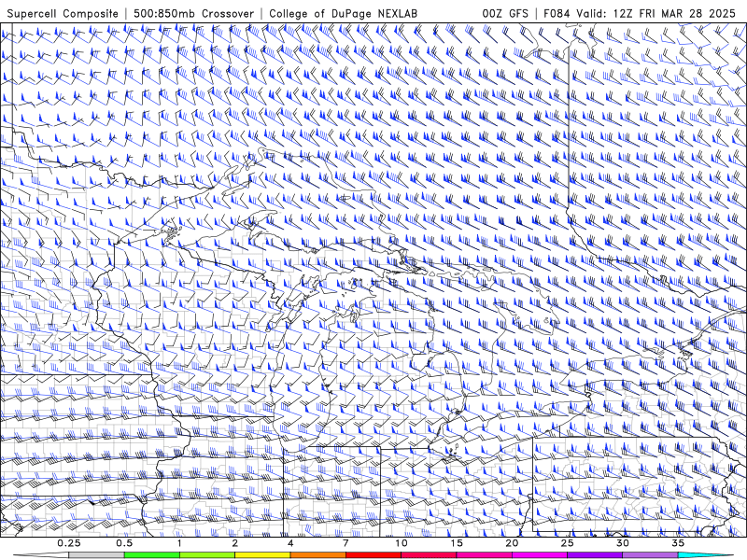Click the '25' color scale label
Viewport: 747px width, 560px height.
tap(568, 543)
